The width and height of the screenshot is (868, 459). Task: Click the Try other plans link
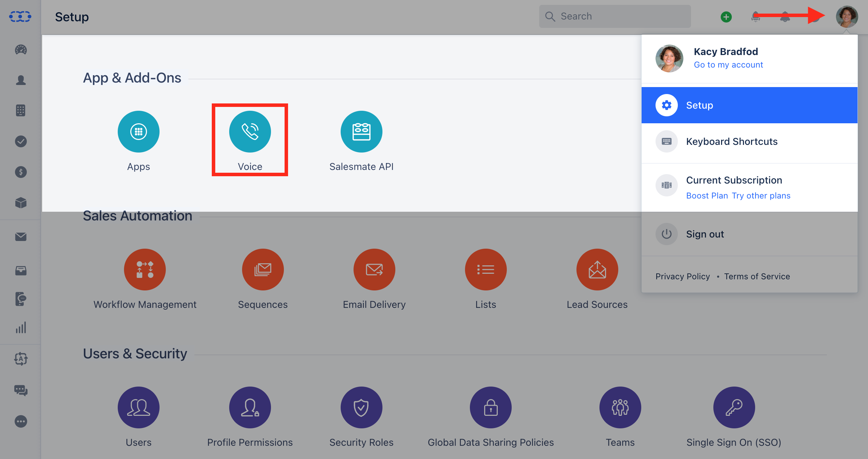click(x=761, y=196)
